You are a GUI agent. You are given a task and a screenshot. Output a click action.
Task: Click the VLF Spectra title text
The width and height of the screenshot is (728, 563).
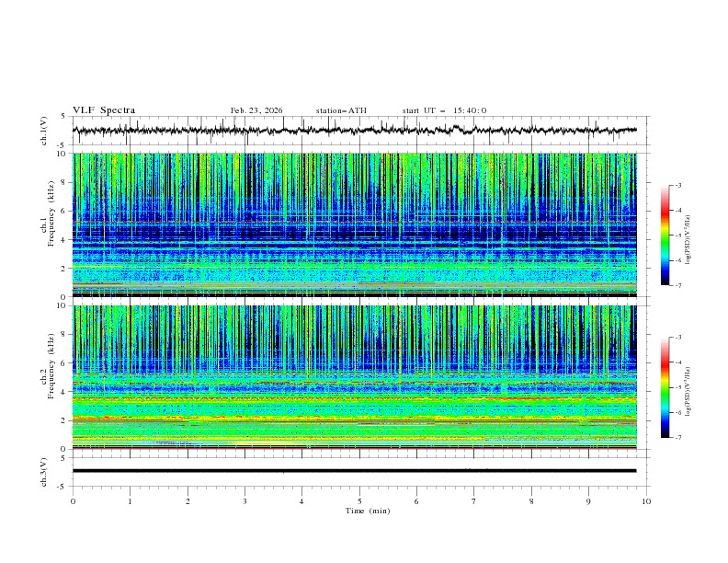tap(104, 110)
